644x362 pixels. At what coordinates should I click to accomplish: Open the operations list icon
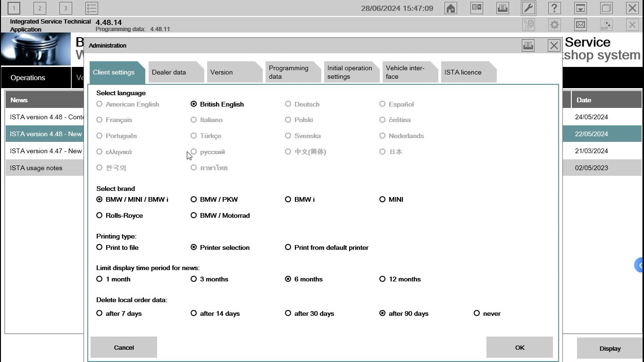[92, 8]
